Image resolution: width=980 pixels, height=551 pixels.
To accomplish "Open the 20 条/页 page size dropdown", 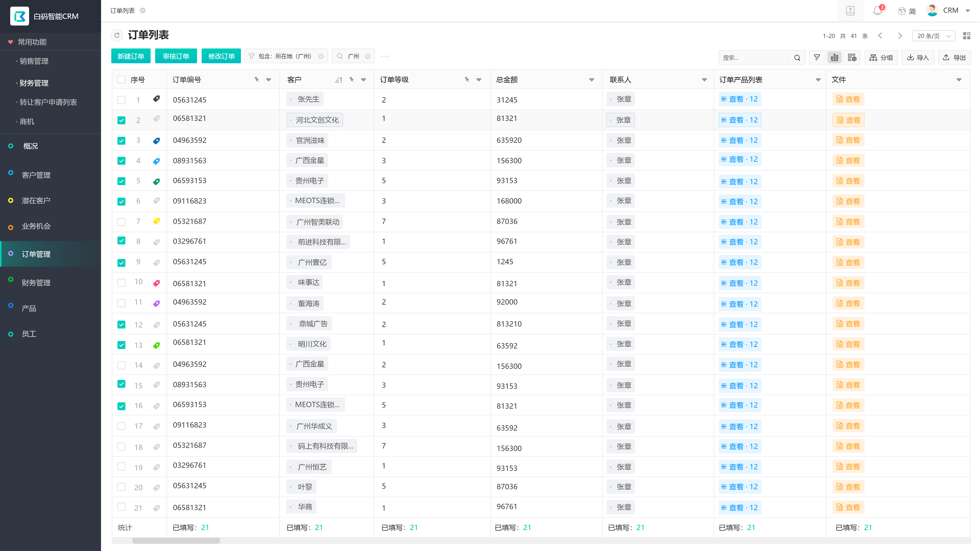I will [934, 36].
